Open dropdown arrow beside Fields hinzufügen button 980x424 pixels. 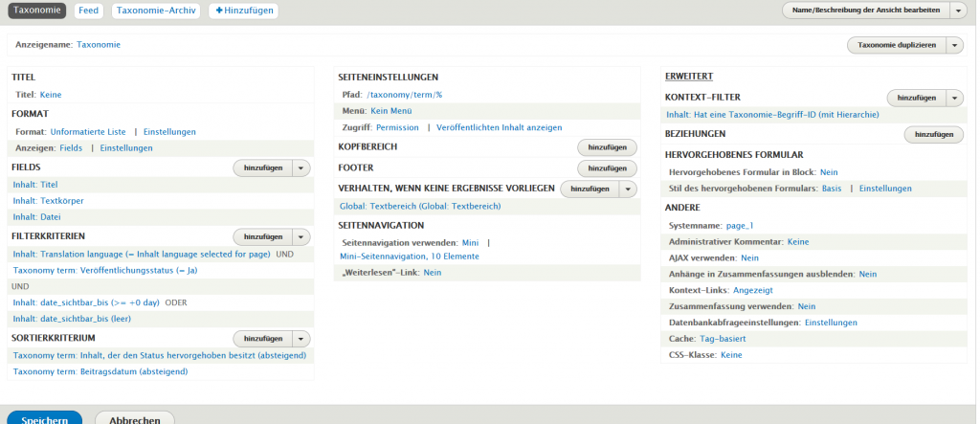click(x=302, y=167)
